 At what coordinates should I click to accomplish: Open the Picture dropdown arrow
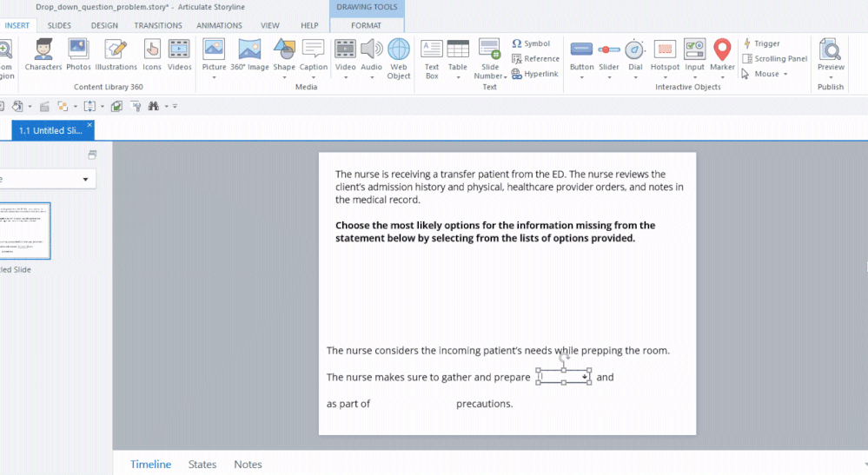(x=214, y=77)
